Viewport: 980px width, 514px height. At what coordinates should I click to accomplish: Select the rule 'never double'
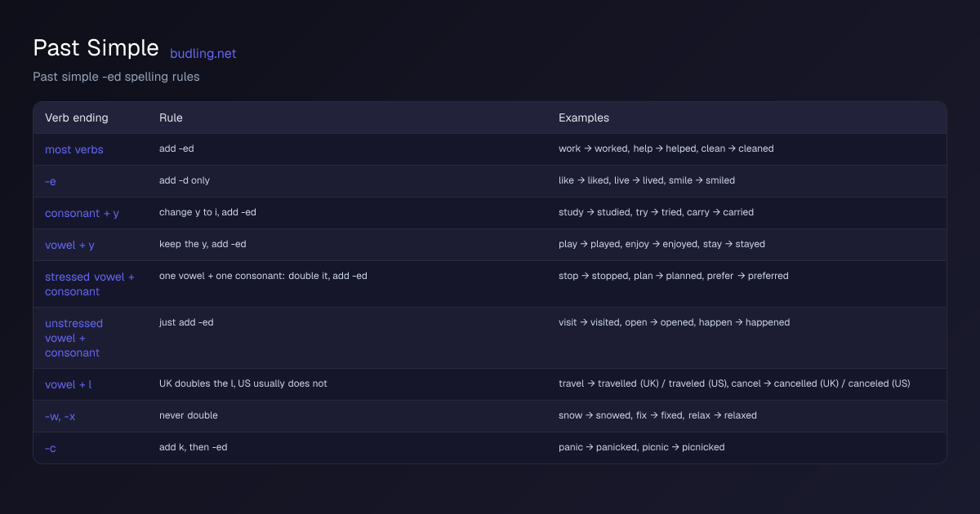tap(189, 415)
